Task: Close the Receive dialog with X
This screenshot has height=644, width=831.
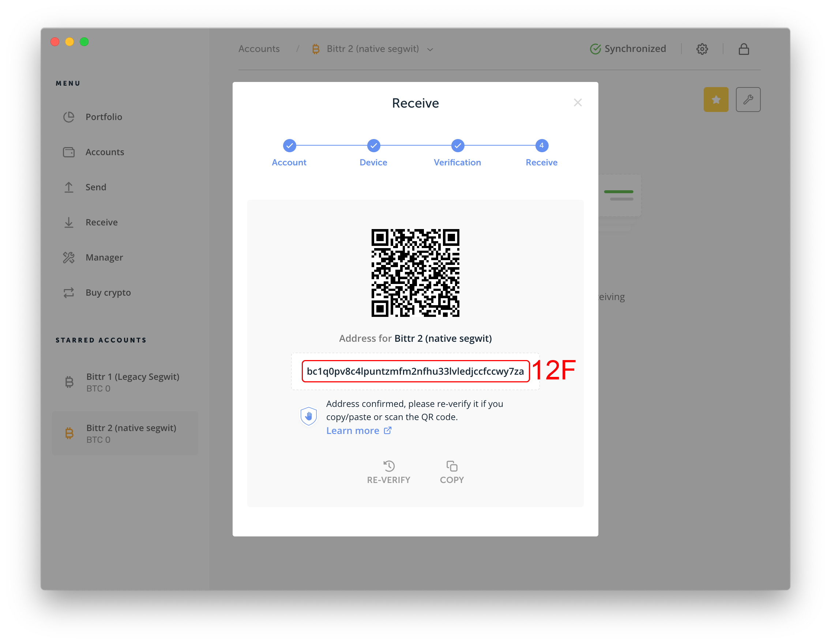Action: click(578, 103)
